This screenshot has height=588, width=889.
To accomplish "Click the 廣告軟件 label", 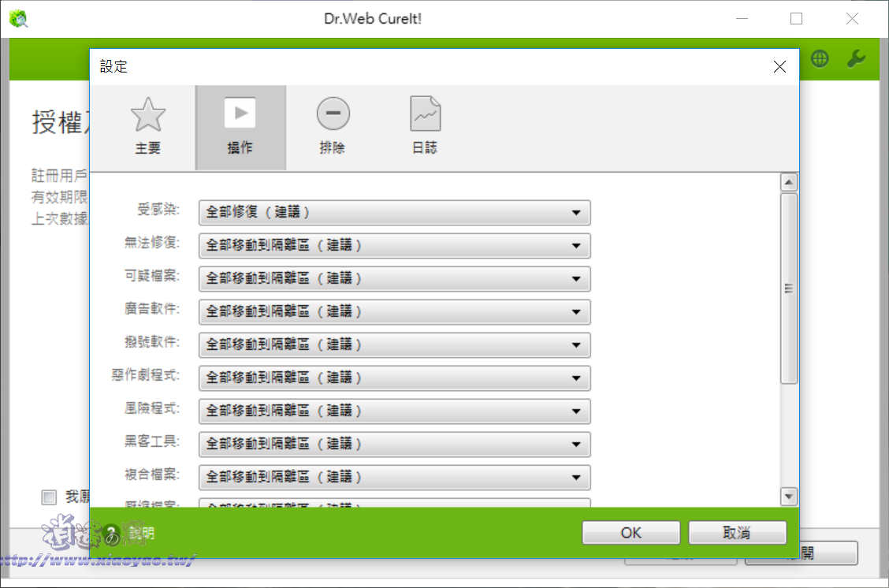I will tap(152, 308).
